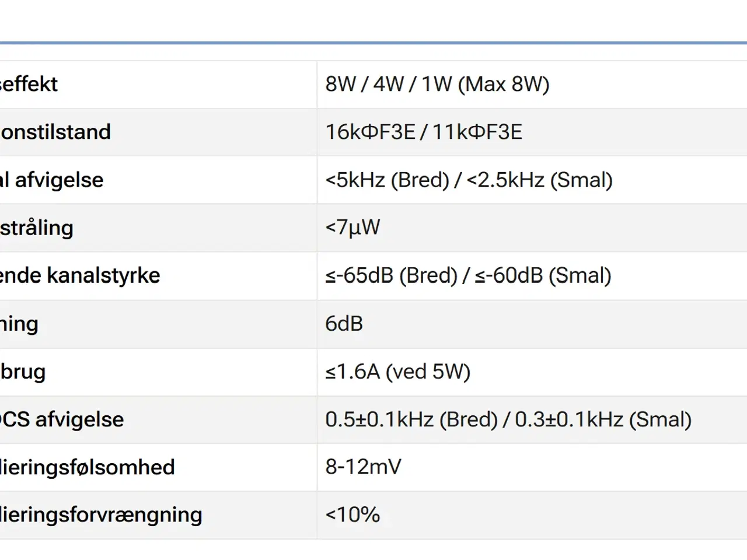Click the "6dB" value cell
Image resolution: width=747 pixels, height=560 pixels.
pos(344,324)
